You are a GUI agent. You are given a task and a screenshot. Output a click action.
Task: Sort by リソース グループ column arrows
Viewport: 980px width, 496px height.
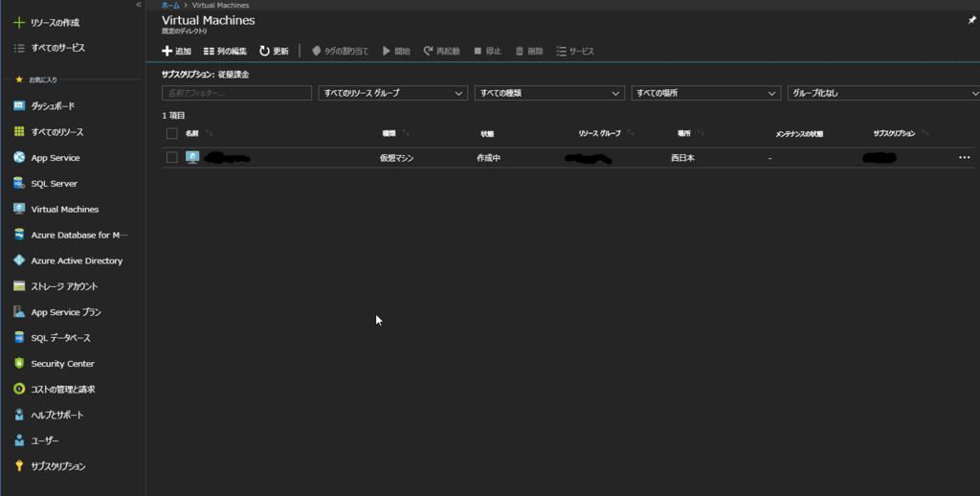click(x=632, y=133)
